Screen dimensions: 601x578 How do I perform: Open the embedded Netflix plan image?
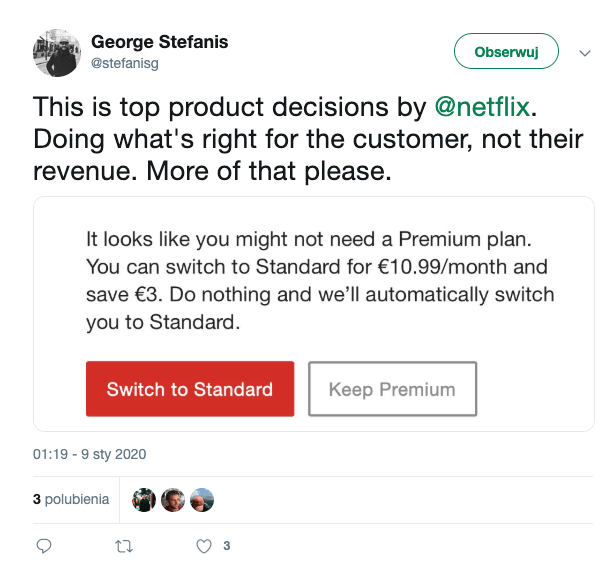314,314
